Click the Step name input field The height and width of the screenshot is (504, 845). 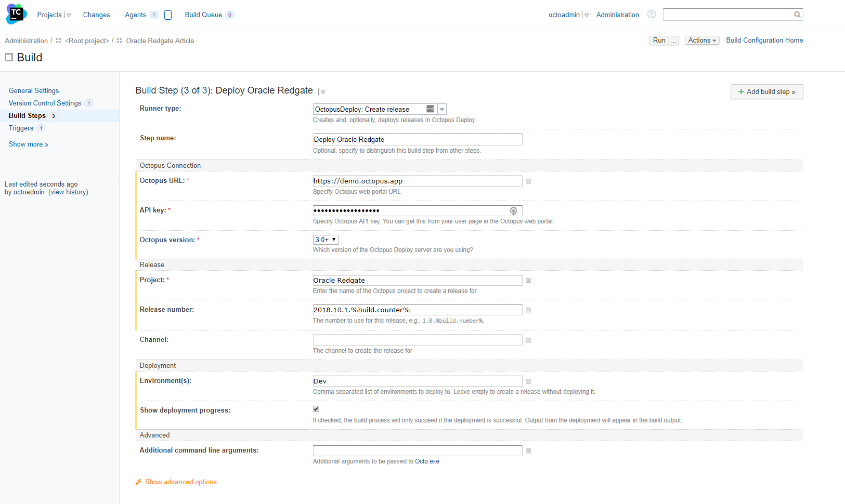[417, 140]
